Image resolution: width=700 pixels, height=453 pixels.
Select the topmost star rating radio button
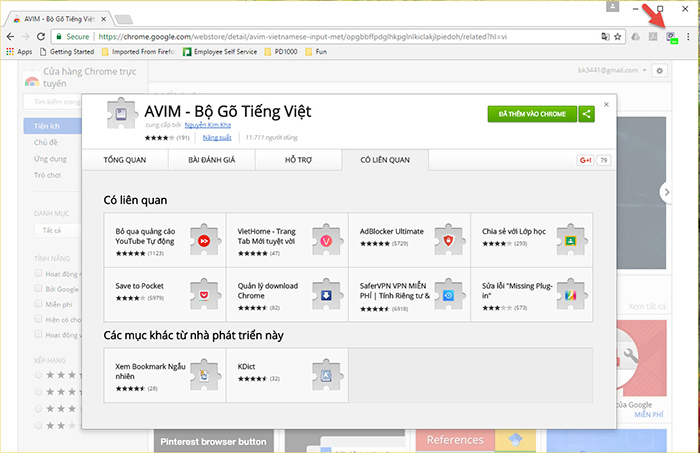[x=38, y=375]
